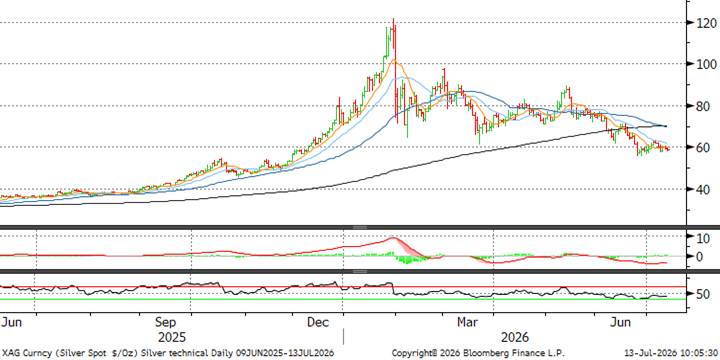This screenshot has width=720, height=360.
Task: Select the 2025 year label
Action: pos(172,337)
